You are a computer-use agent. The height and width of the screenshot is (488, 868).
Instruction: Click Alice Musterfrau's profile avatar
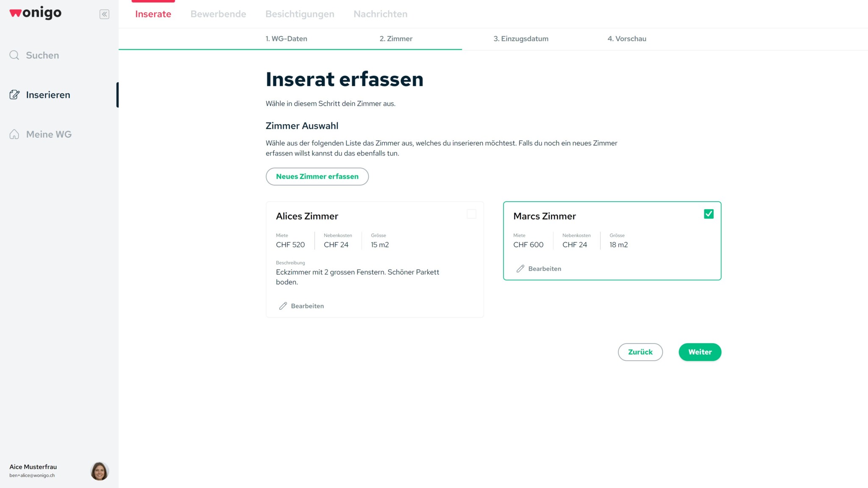click(100, 471)
